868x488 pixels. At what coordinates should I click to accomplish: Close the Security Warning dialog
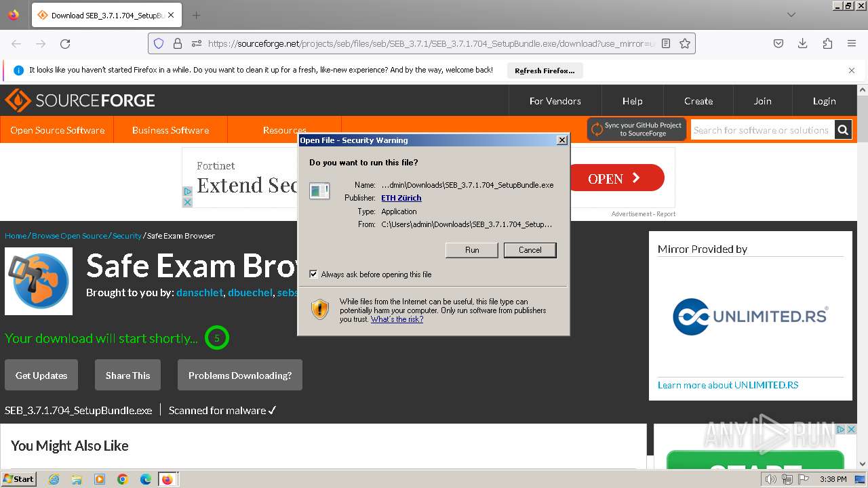click(561, 140)
